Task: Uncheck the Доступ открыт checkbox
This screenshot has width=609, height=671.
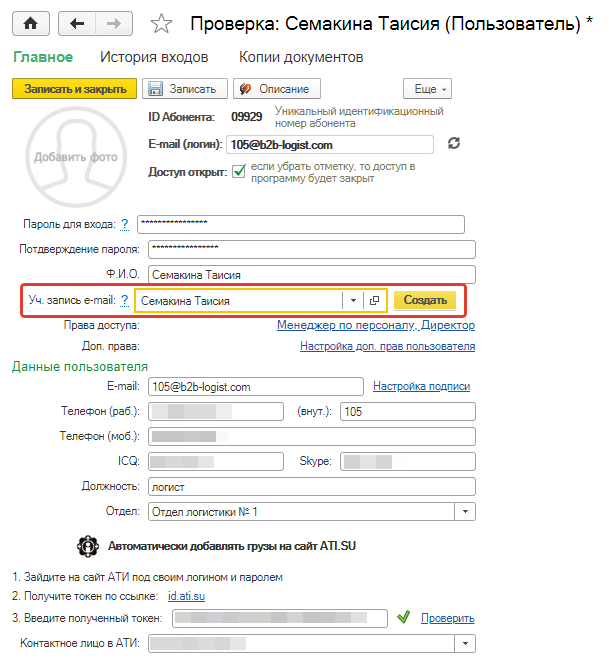Action: pyautogui.click(x=239, y=171)
